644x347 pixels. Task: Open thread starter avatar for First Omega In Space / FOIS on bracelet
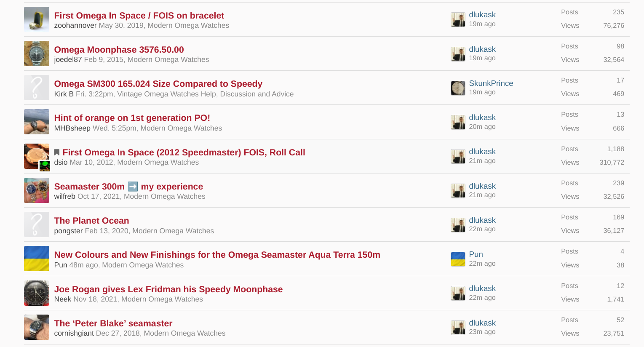click(37, 19)
